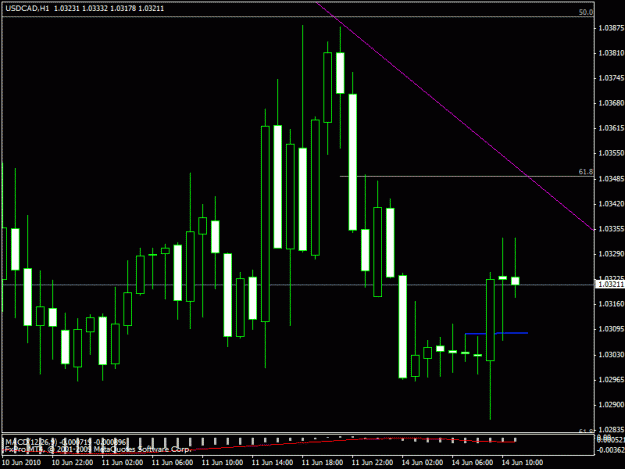Click the 1.03680 price scale label

(611, 103)
